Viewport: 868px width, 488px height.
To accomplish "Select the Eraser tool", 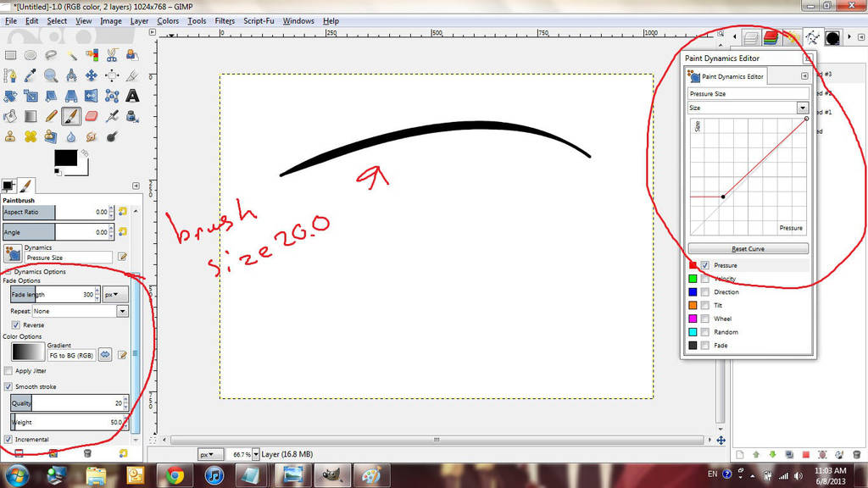I will pyautogui.click(x=92, y=116).
